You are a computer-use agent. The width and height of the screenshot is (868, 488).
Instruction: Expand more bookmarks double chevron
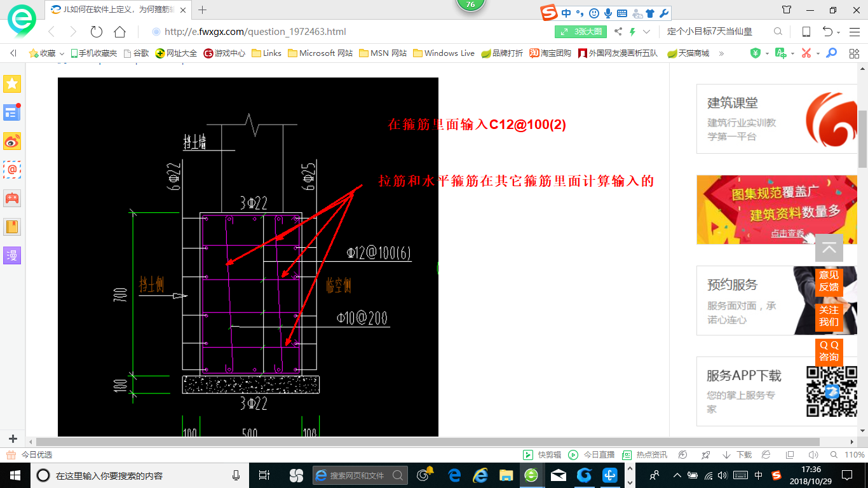[x=721, y=53]
